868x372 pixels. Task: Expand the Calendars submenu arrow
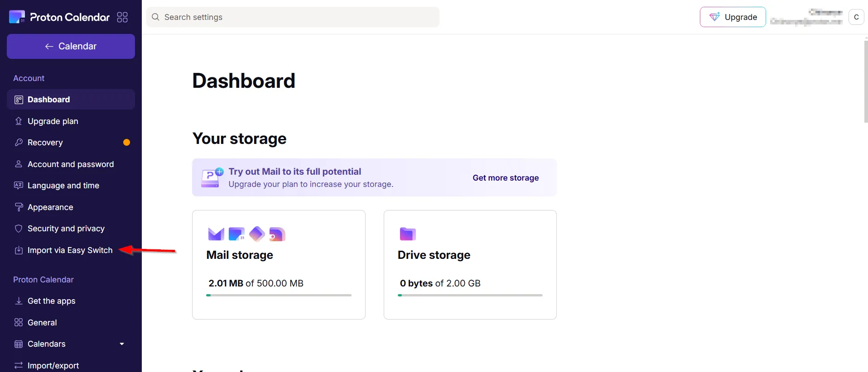point(122,344)
